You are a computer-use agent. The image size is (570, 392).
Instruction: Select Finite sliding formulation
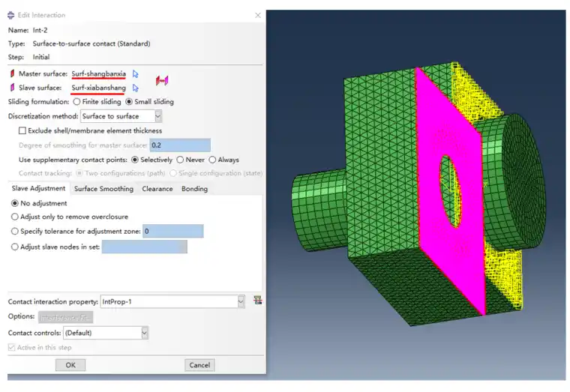[x=76, y=102]
